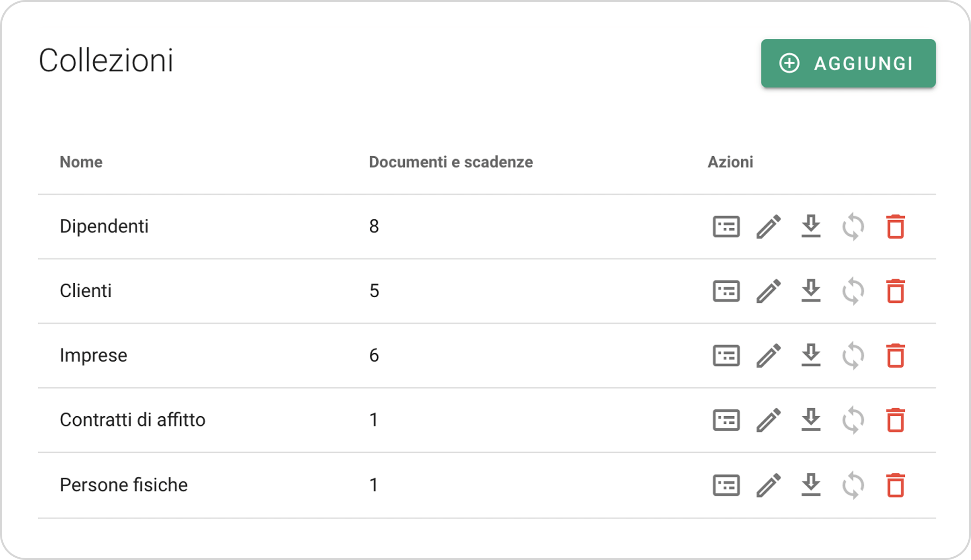Screen dimensions: 971x560
Task: Download the Imprese collection
Action: (811, 356)
